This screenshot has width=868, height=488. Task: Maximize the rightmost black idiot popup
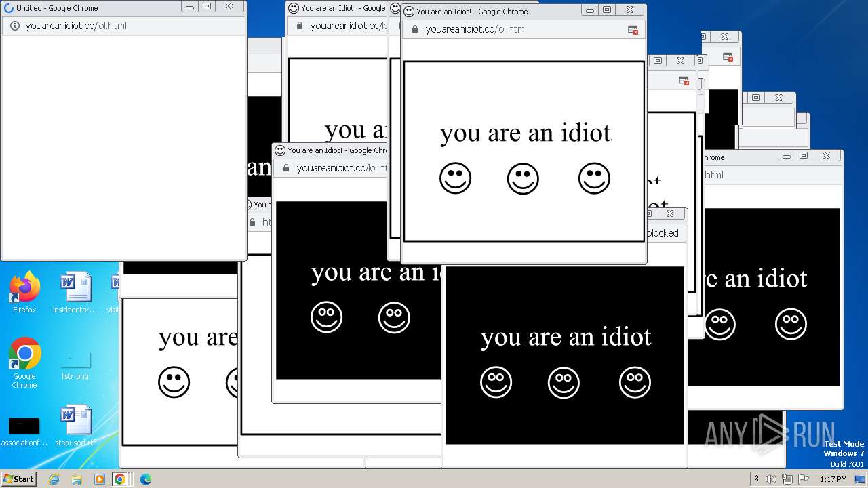pos(804,156)
